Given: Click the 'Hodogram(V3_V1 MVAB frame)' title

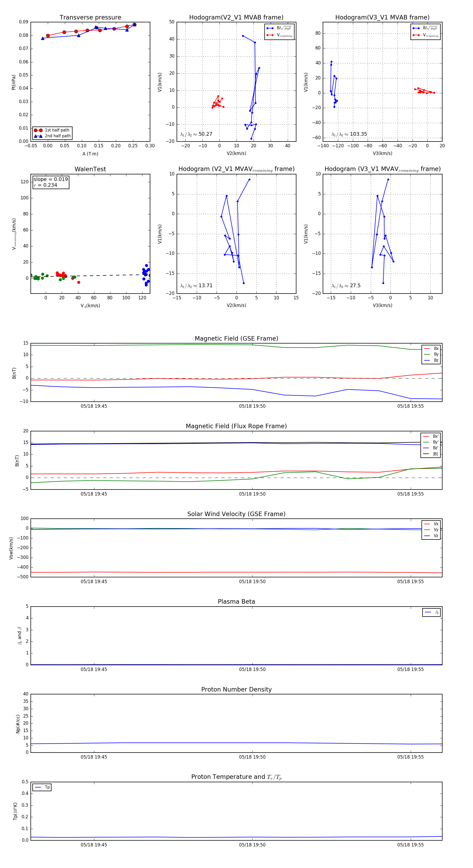Looking at the screenshot, I should pos(382,18).
